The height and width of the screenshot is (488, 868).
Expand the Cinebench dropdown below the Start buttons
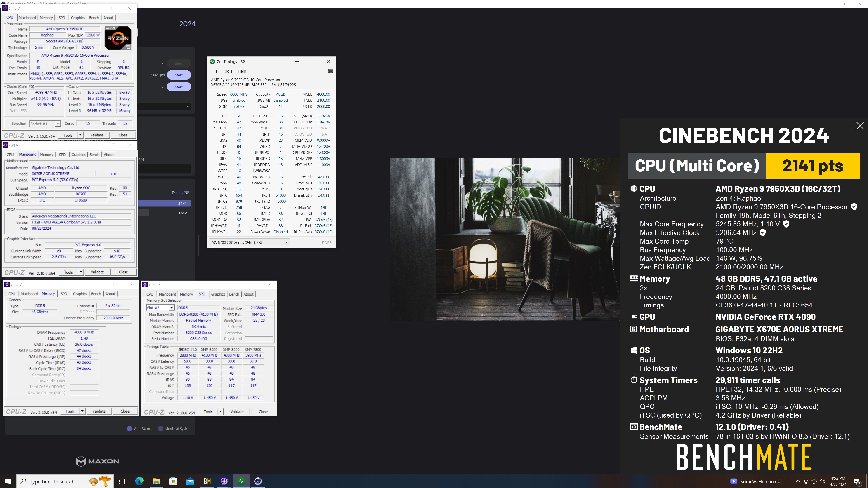point(188,106)
